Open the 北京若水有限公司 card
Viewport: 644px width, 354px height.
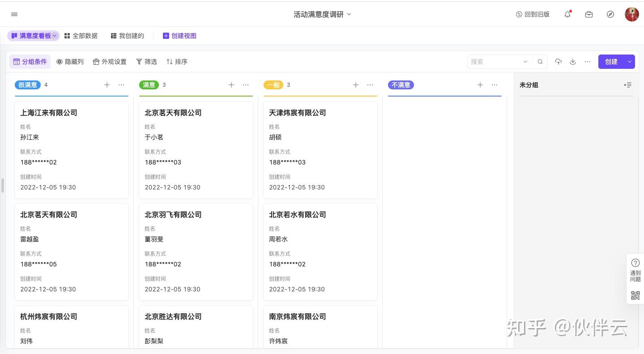pos(320,252)
